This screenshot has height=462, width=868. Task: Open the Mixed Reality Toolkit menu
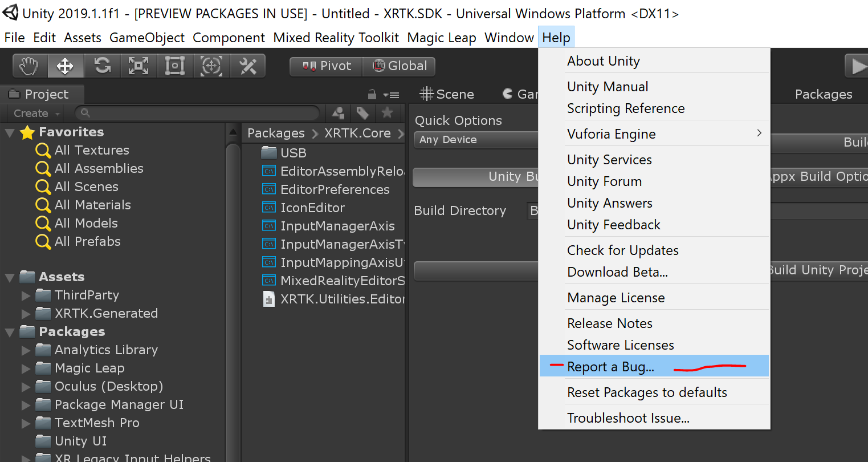coord(336,38)
